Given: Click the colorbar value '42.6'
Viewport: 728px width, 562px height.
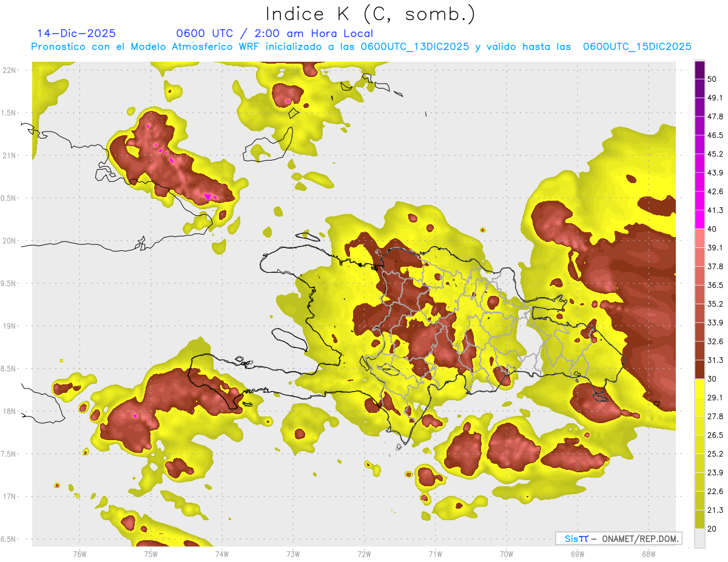Looking at the screenshot, I should [715, 192].
